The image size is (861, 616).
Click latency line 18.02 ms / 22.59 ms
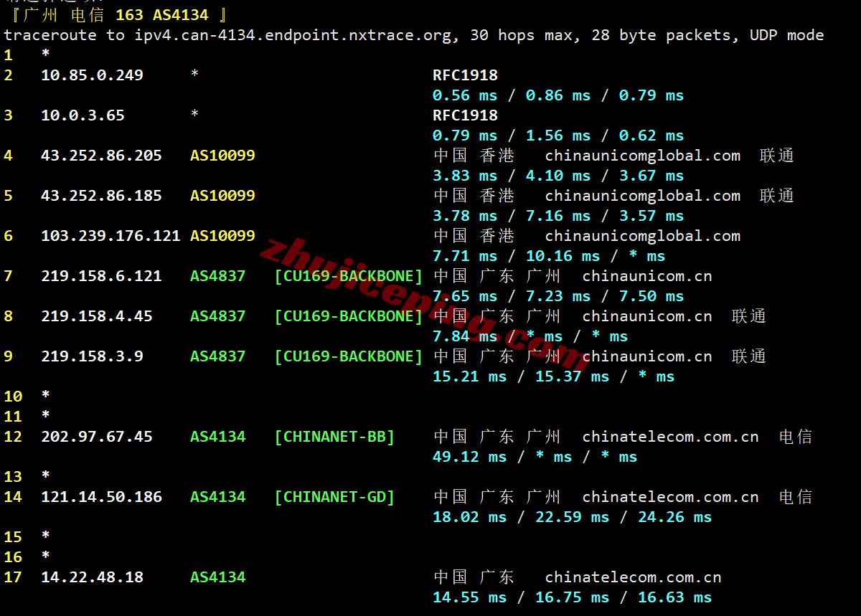click(573, 517)
